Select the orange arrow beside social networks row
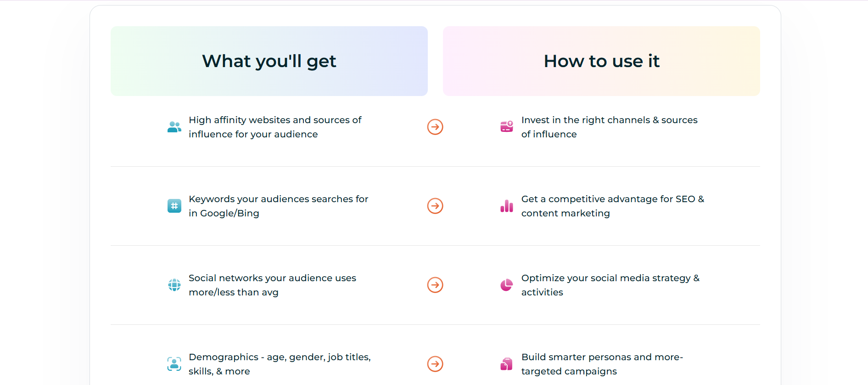The image size is (868, 385). pyautogui.click(x=435, y=285)
